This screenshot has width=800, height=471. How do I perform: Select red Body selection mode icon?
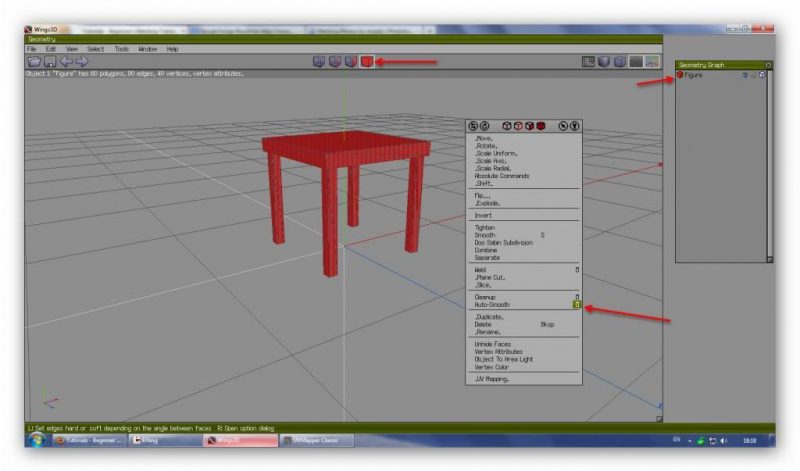point(368,62)
